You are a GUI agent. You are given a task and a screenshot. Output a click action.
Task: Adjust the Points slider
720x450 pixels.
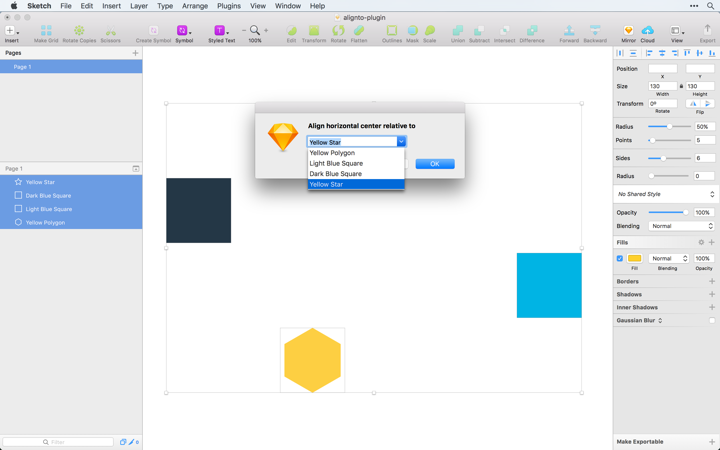(669, 140)
